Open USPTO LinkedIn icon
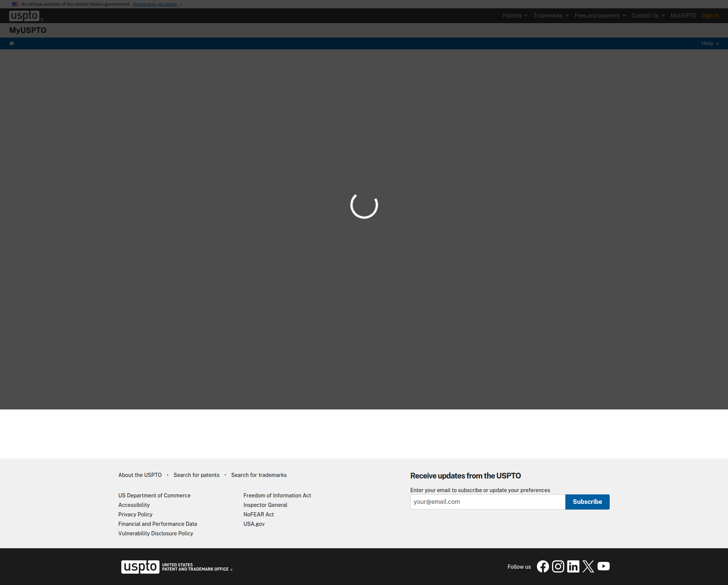The width and height of the screenshot is (728, 585). (573, 566)
